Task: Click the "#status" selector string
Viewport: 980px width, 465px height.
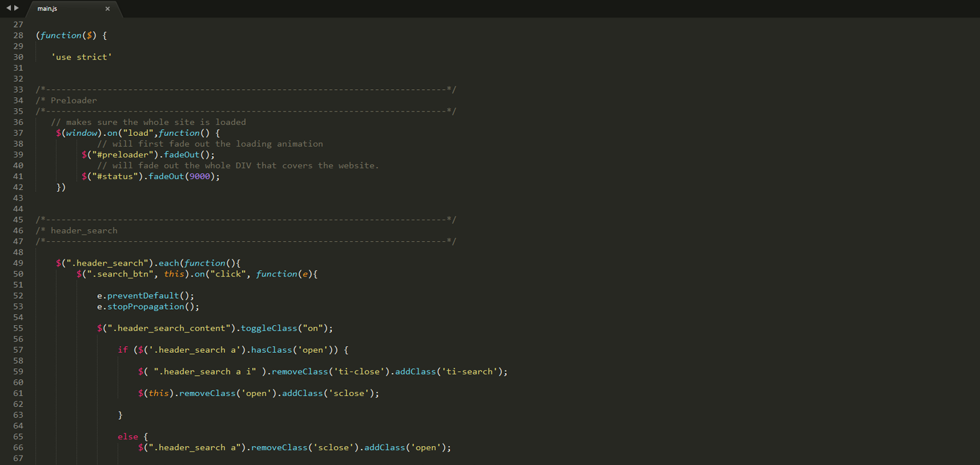Action: pyautogui.click(x=115, y=176)
